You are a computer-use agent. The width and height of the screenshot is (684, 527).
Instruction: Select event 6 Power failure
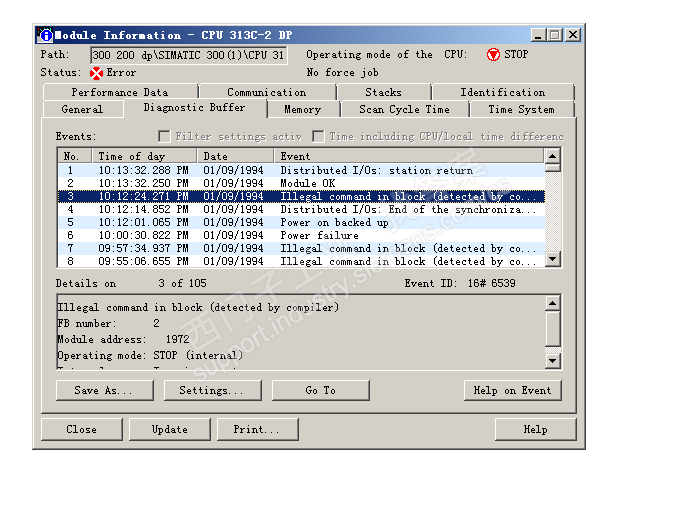[301, 236]
